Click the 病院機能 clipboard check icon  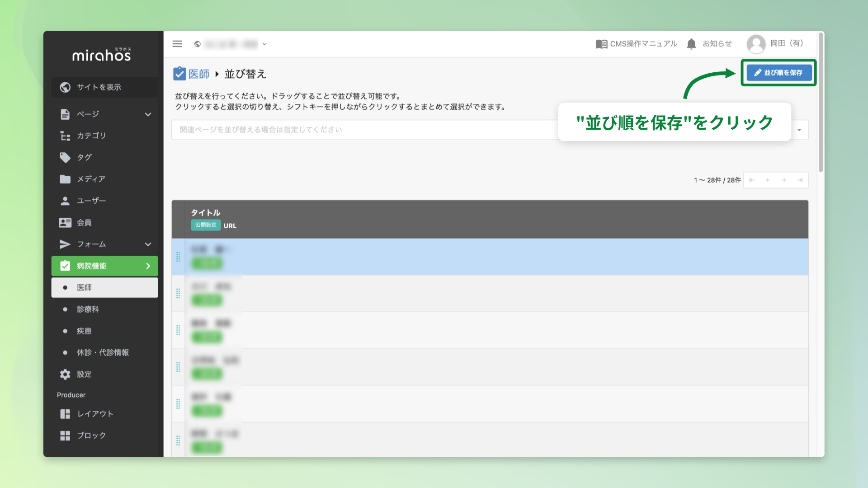[65, 266]
